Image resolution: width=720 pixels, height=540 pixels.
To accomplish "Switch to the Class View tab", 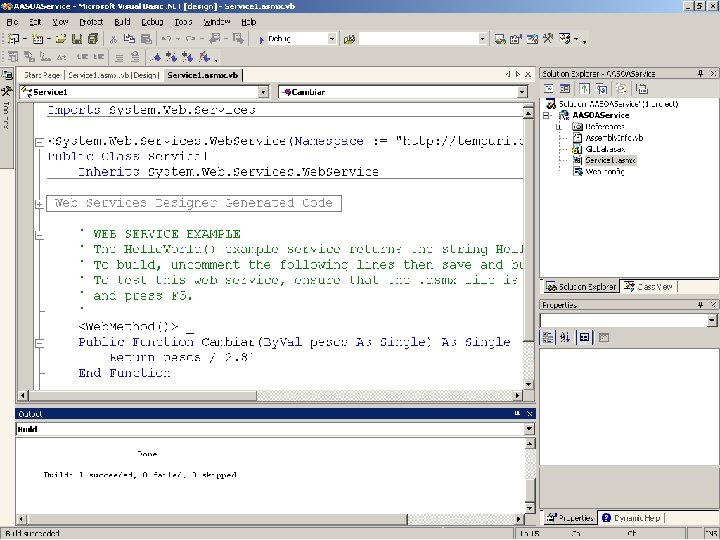I will tap(649, 287).
